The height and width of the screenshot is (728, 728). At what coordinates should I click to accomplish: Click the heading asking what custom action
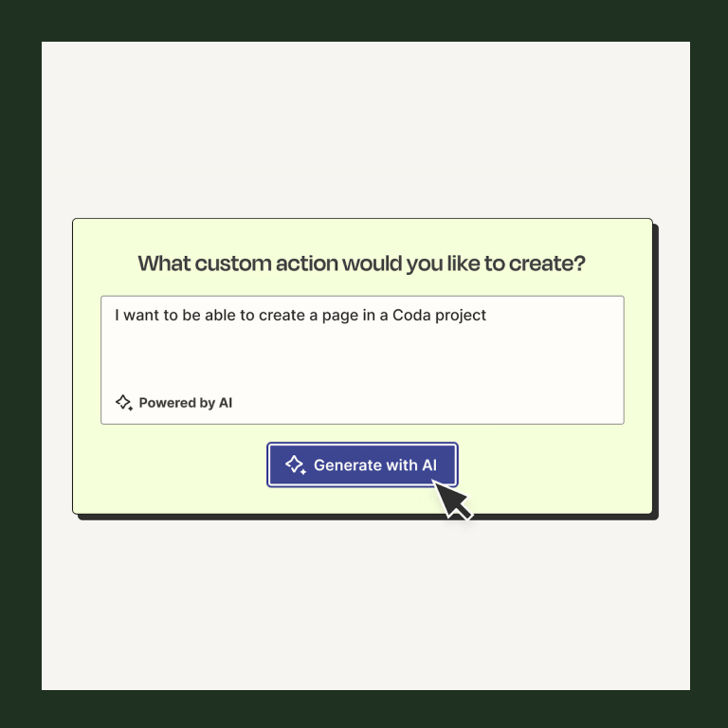click(x=362, y=264)
